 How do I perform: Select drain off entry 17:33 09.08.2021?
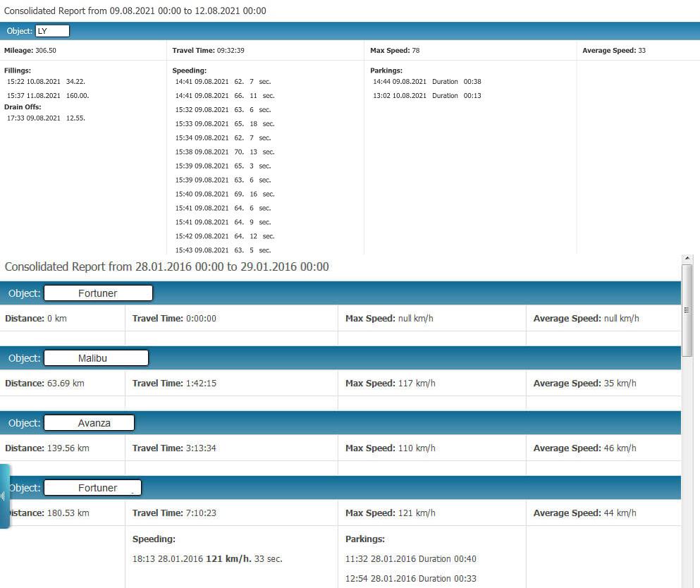pos(46,118)
